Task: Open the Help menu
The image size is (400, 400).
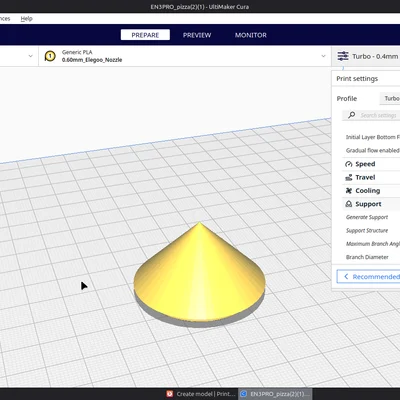Action: 26,19
